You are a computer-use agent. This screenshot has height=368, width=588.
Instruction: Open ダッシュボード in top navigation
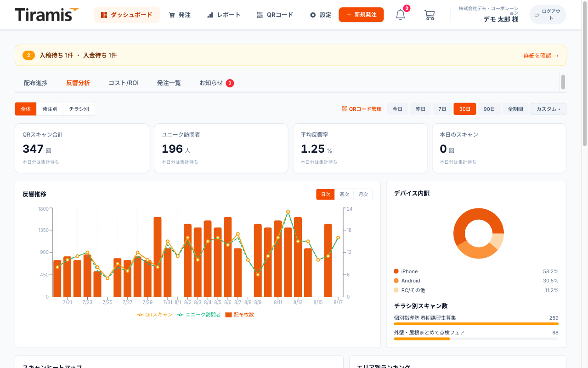click(127, 15)
